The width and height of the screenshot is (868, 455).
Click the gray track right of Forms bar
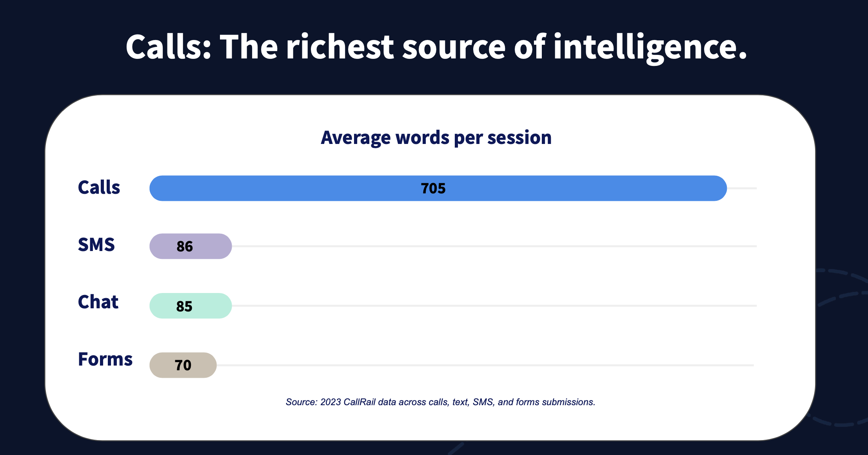coord(485,365)
